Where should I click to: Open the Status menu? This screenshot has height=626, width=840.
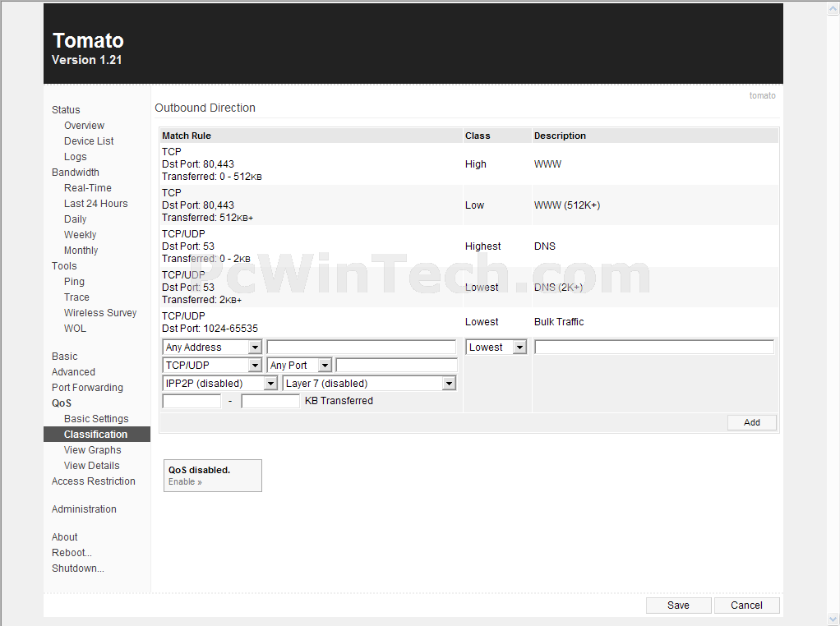(66, 110)
